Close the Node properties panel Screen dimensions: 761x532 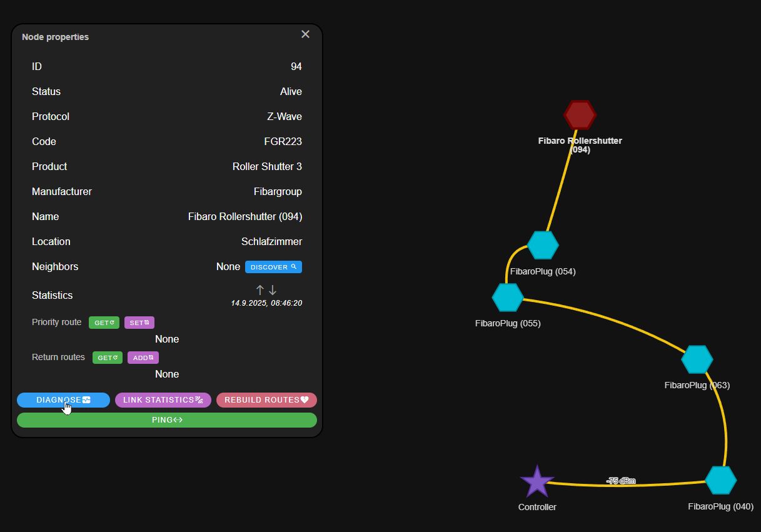[305, 34]
